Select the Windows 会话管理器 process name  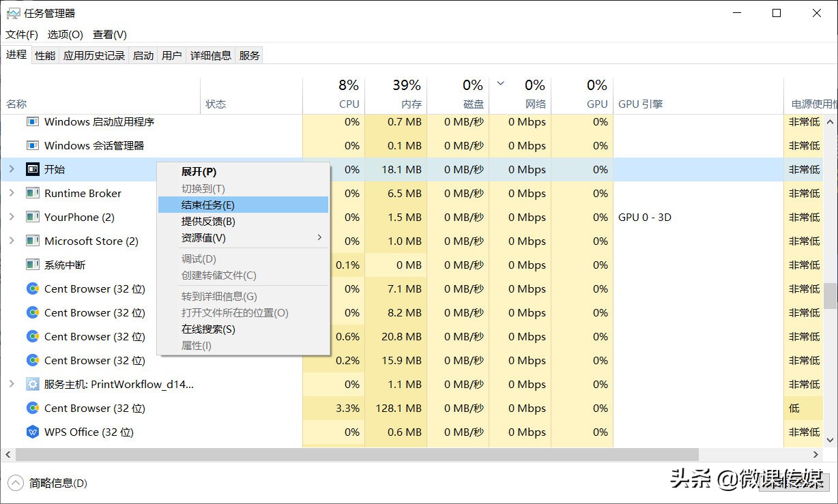coord(94,146)
